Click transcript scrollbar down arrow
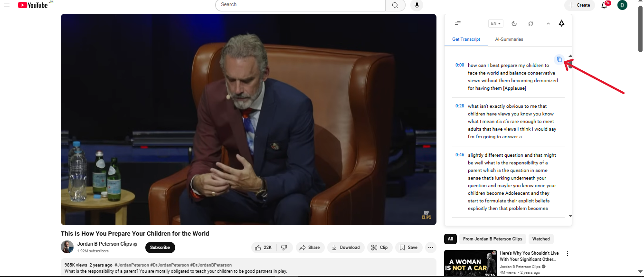Image resolution: width=644 pixels, height=277 pixels. (570, 216)
